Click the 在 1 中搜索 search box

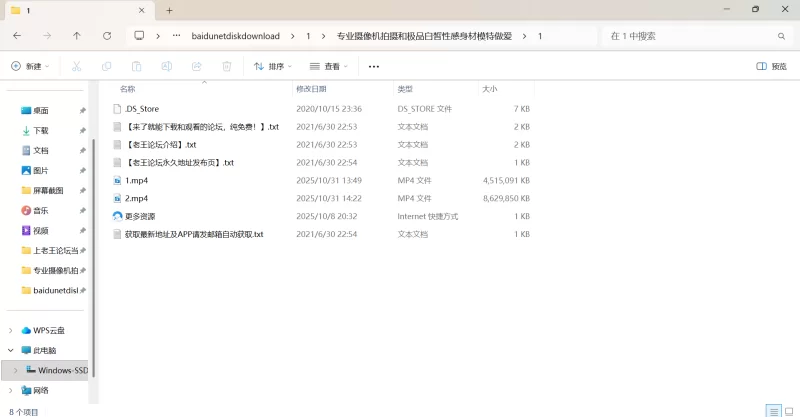(x=690, y=35)
